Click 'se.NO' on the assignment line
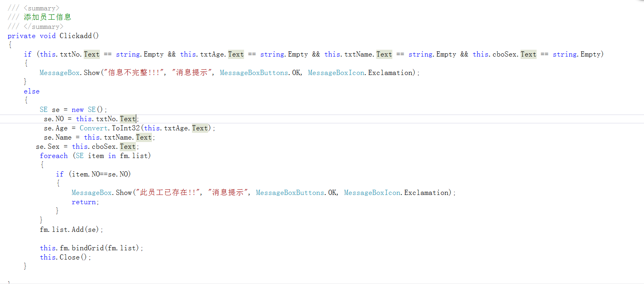 coord(54,119)
